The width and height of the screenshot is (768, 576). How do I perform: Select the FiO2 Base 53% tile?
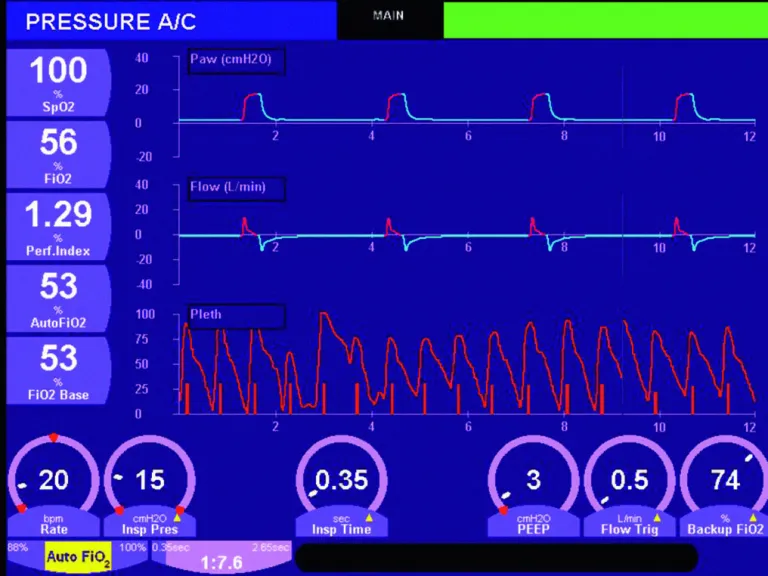pyautogui.click(x=58, y=370)
